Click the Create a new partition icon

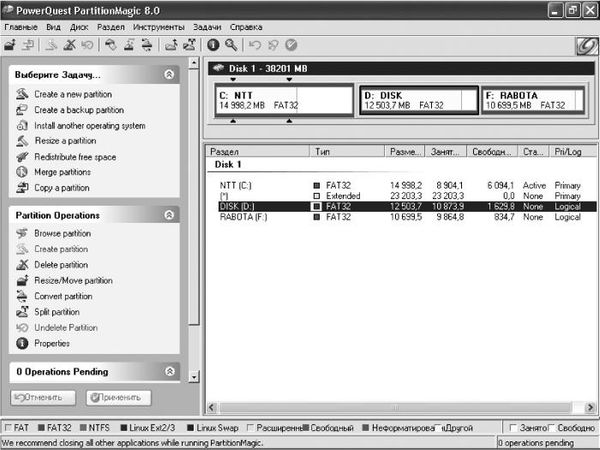coord(24,94)
